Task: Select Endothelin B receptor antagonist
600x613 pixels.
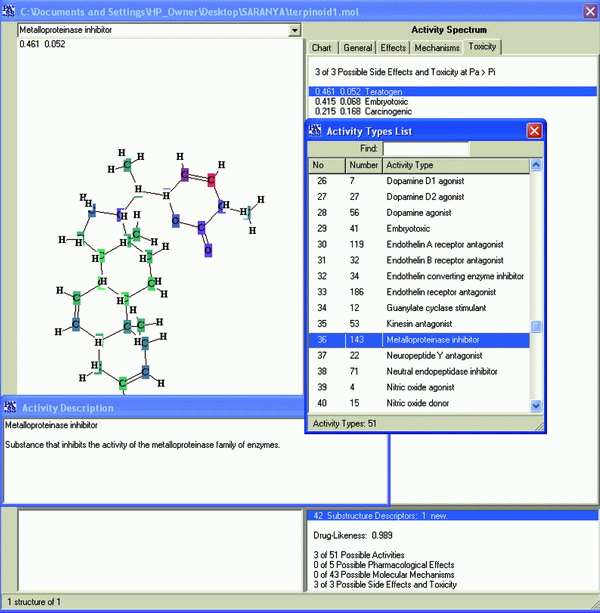Action: 419,260
